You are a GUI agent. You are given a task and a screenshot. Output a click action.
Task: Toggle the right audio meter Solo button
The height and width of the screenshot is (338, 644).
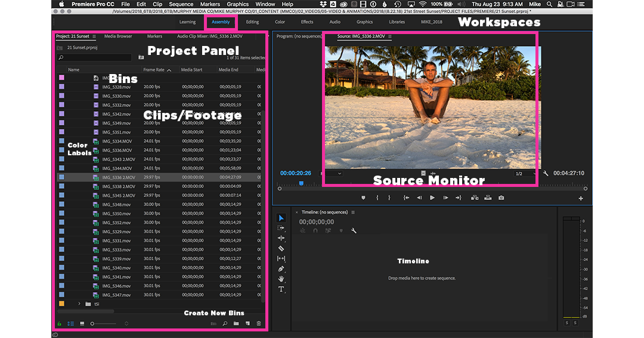click(575, 323)
